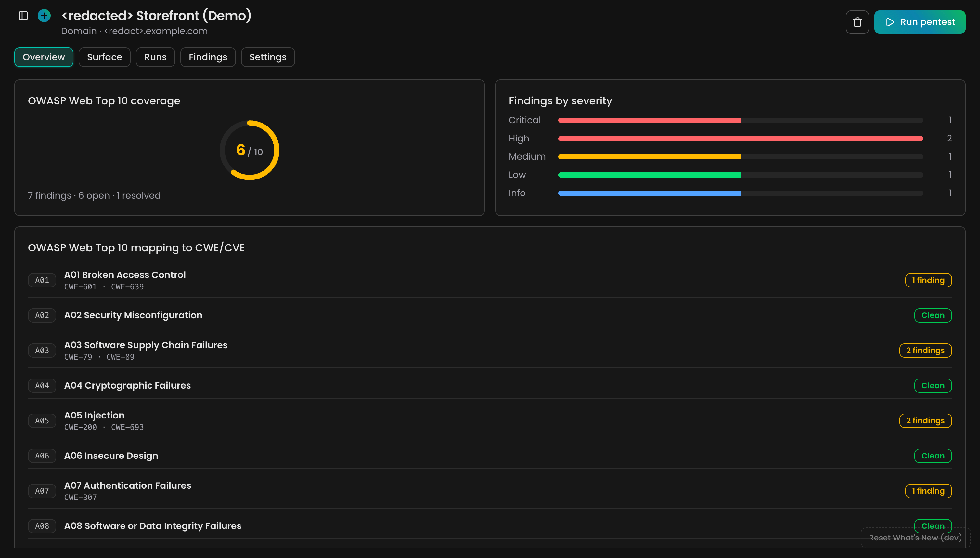Click the A04 code badge
Viewport: 980px width, 558px height.
tap(42, 386)
